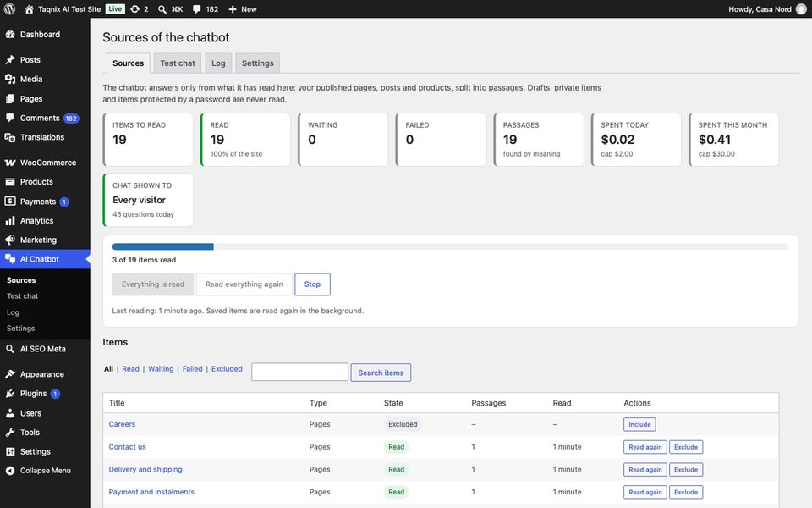Filter items by Excluded
Screen dimensions: 812x508
(227, 369)
